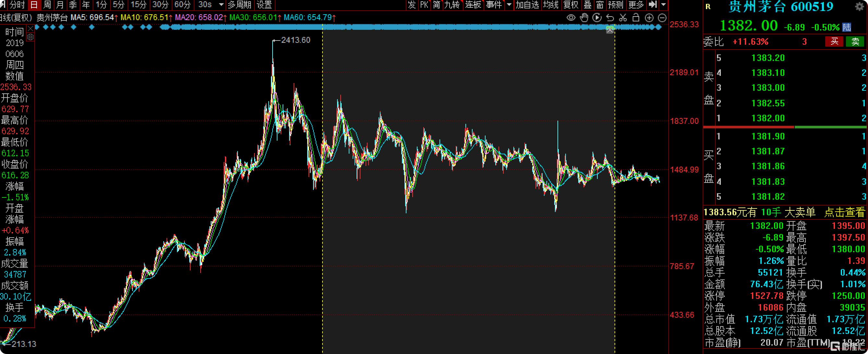This screenshot has height=354, width=868.
Task: Select the scissors cut tool
Action: pyautogui.click(x=623, y=18)
